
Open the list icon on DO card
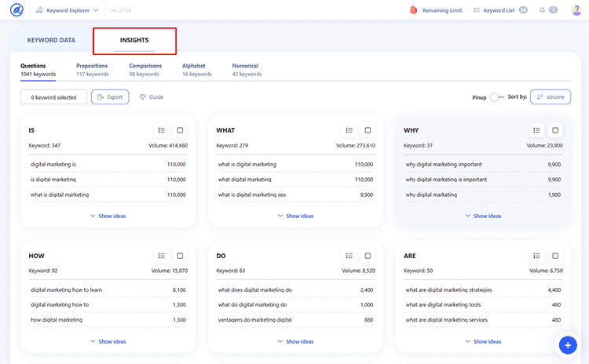[349, 256]
